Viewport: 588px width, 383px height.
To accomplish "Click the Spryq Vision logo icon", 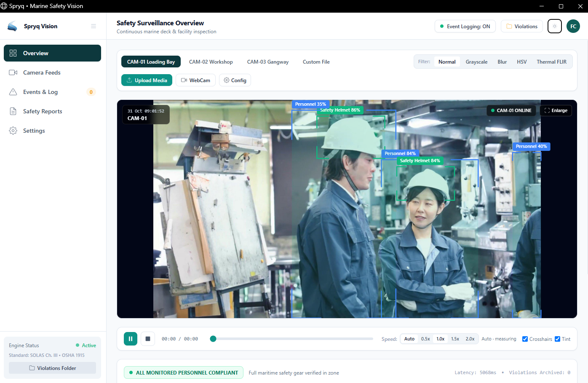I will click(13, 26).
